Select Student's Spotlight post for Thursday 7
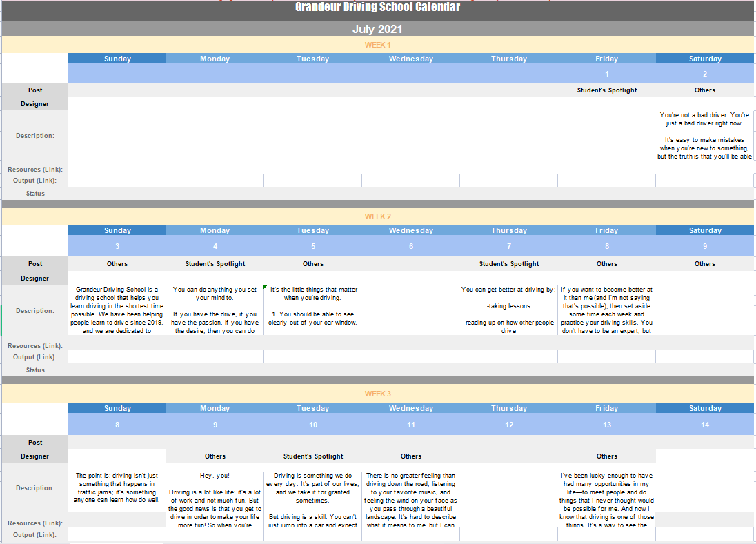This screenshot has width=756, height=544. click(x=508, y=264)
